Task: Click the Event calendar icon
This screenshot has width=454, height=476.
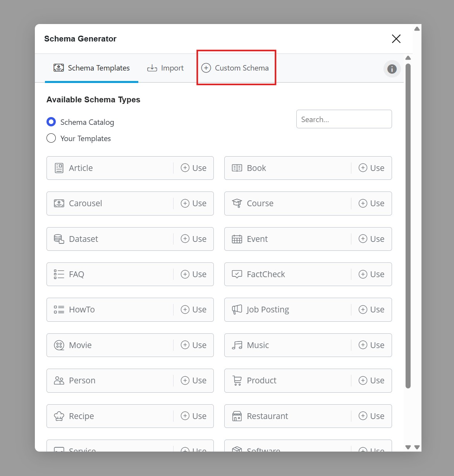Action: pos(237,239)
